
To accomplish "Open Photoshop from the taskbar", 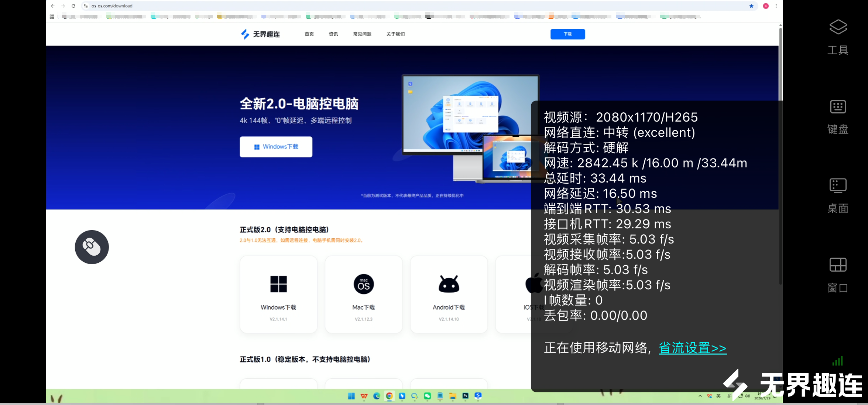I will (466, 396).
